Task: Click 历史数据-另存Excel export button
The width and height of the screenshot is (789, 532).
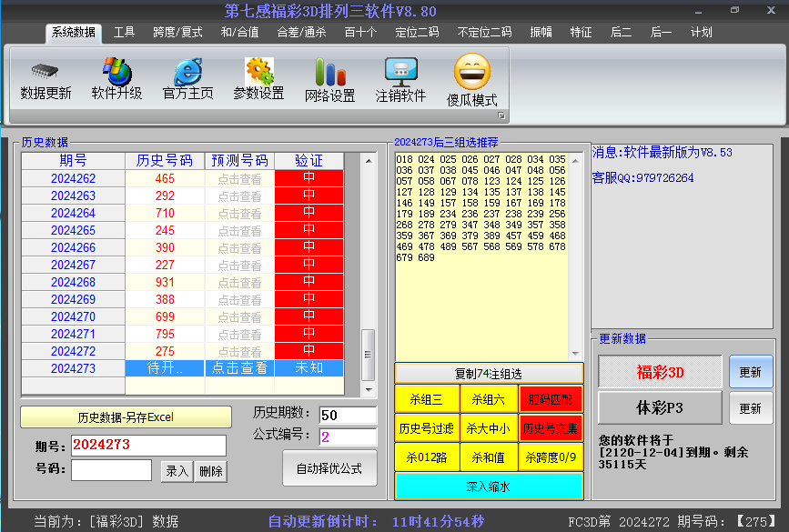Action: 125,417
